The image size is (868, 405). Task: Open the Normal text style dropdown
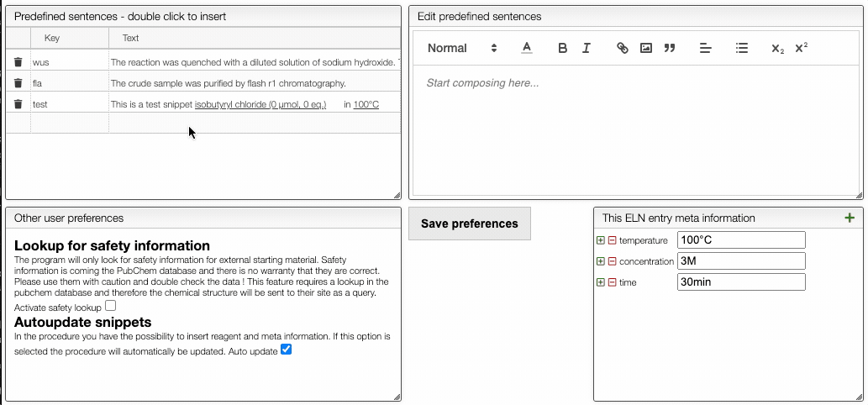[462, 48]
